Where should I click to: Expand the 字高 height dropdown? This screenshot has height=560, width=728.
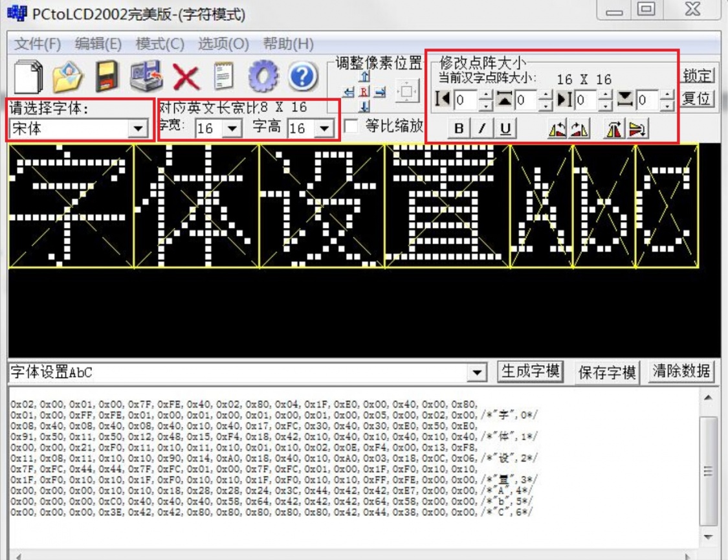(x=324, y=129)
